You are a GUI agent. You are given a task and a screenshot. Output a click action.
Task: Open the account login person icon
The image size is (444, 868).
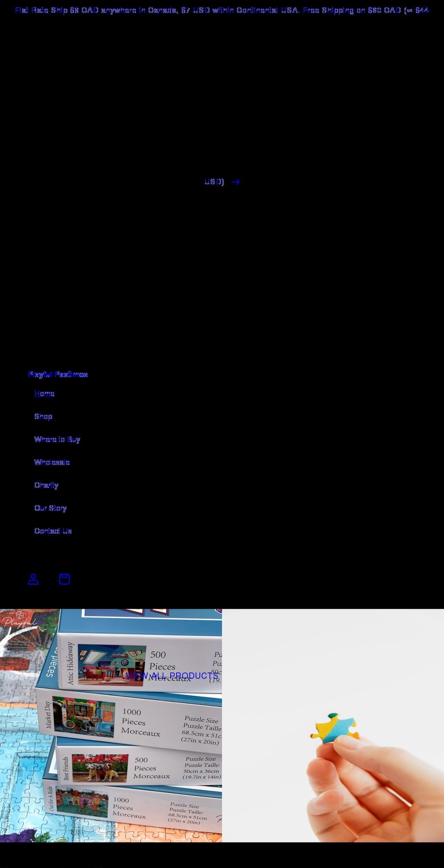(33, 579)
